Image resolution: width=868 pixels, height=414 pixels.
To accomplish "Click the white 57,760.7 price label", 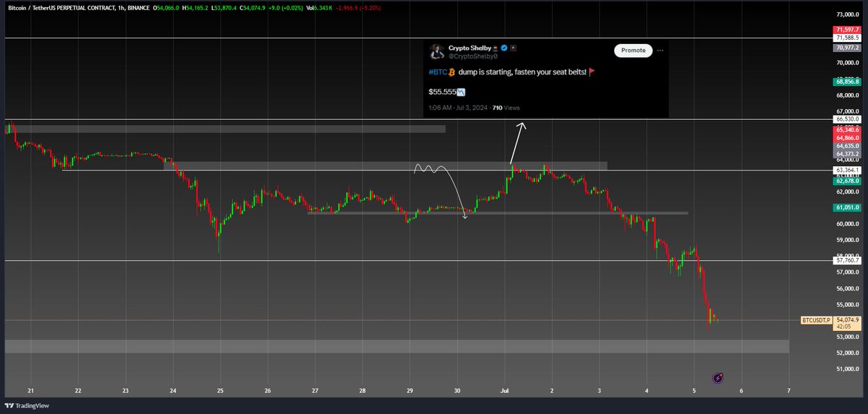I will click(x=847, y=260).
